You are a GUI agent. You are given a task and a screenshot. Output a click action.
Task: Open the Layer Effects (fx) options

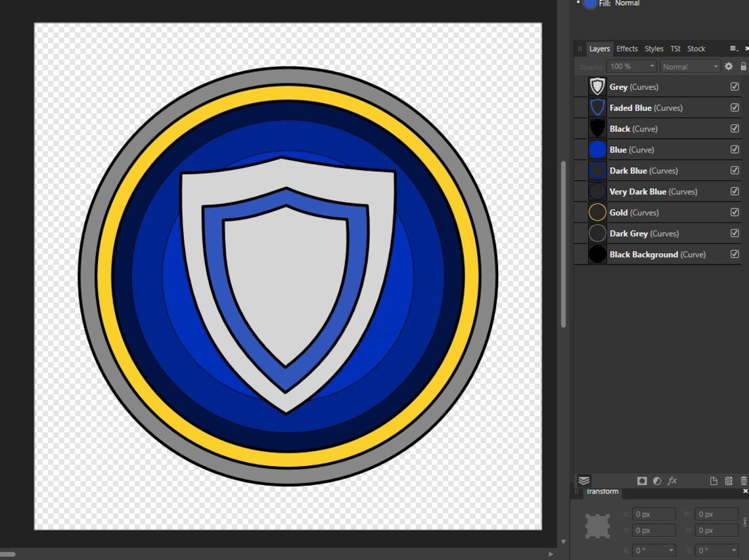672,481
